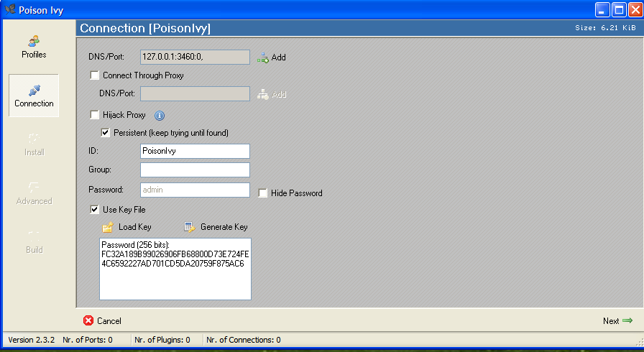Click the Build step in sidebar
This screenshot has width=644, height=352.
click(x=34, y=241)
